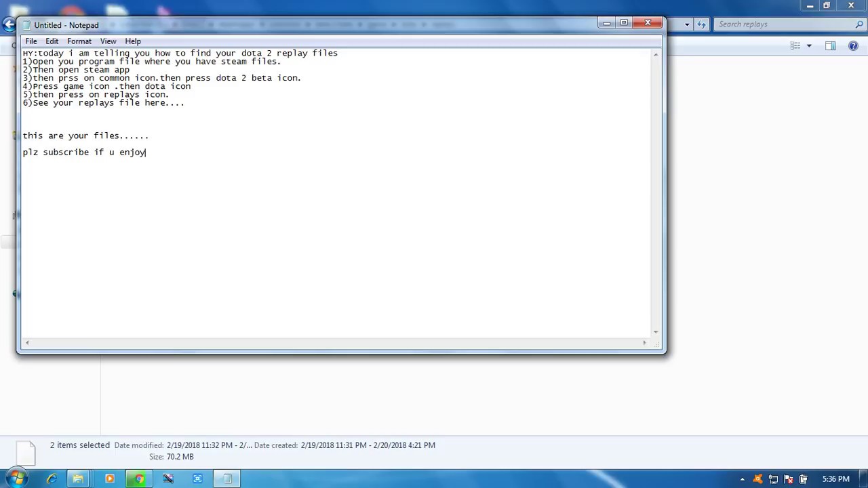The width and height of the screenshot is (868, 488).
Task: Click the line '6)See your replays file here....'
Action: coord(104,103)
